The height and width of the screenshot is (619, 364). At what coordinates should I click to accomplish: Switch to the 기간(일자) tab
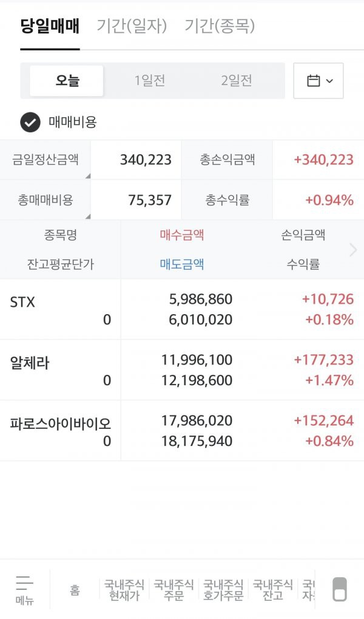click(x=132, y=26)
